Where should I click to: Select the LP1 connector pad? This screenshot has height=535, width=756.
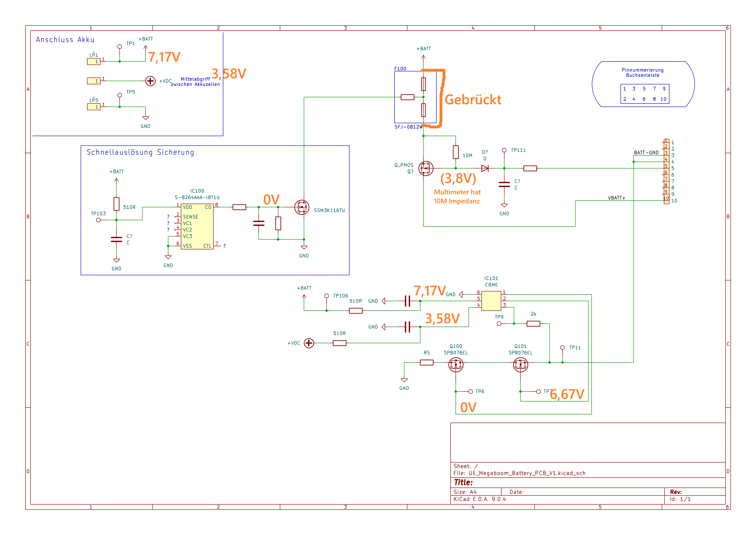pos(94,62)
